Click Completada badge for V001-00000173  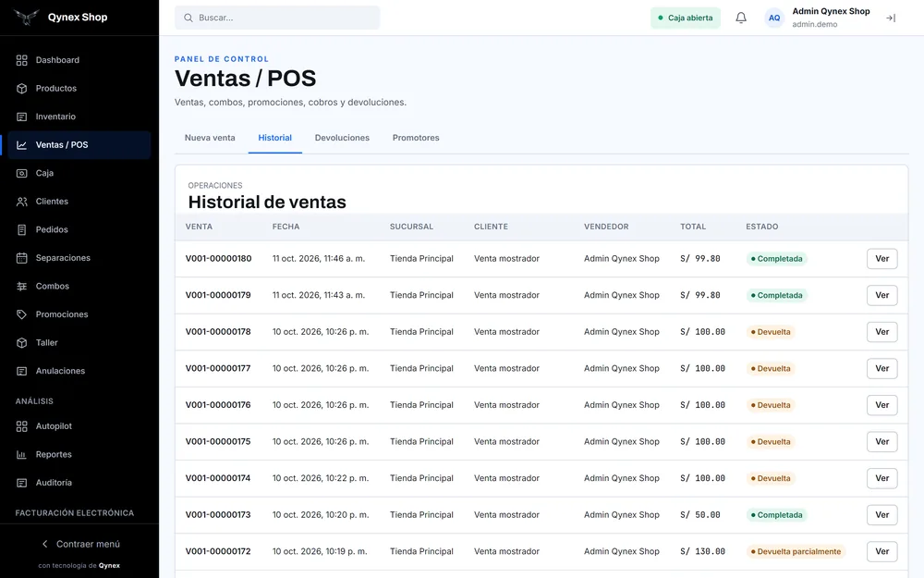pos(776,515)
